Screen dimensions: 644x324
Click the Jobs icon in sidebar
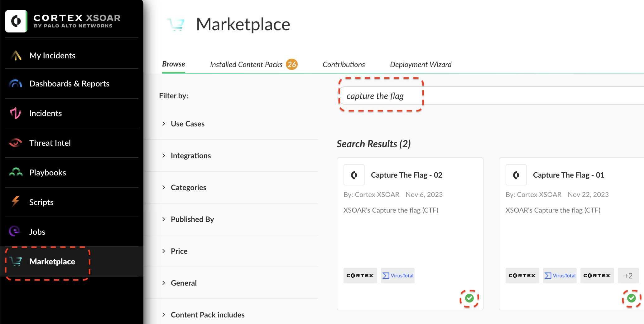(15, 232)
